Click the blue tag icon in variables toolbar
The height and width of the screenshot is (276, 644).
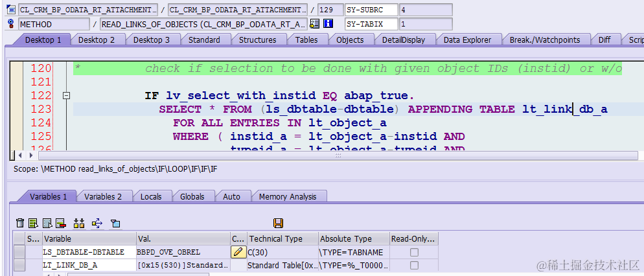(x=115, y=224)
